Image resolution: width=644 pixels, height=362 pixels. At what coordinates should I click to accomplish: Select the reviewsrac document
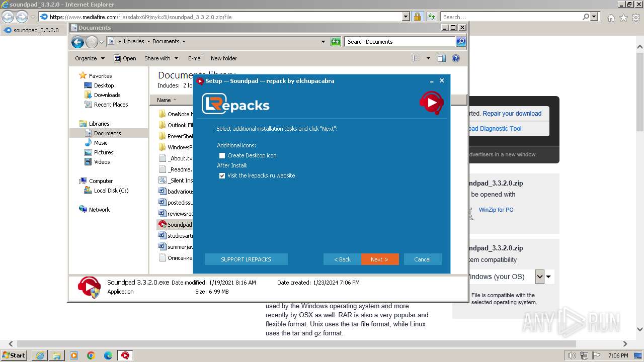176,214
